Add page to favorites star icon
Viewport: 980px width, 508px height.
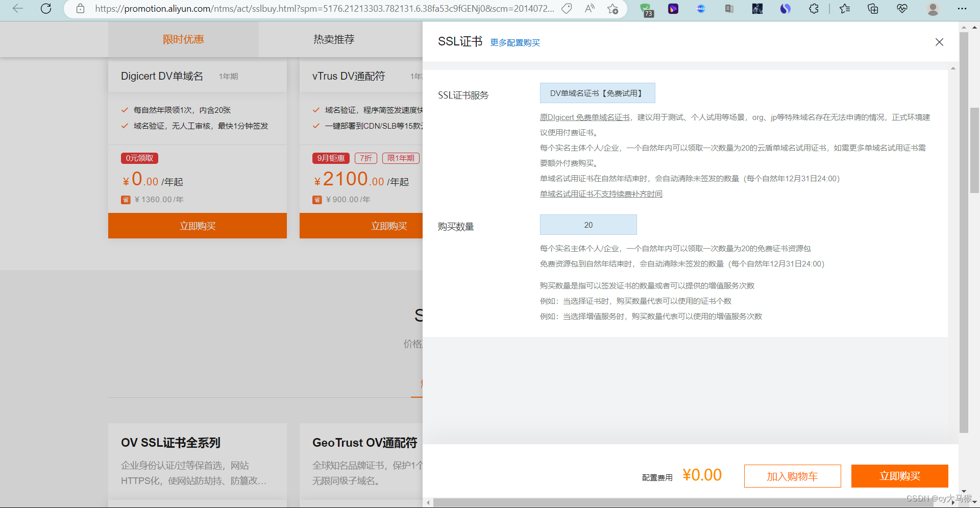pyautogui.click(x=612, y=9)
